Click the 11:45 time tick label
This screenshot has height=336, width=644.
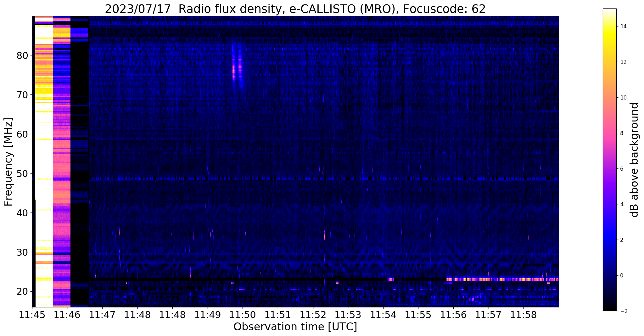coord(32,315)
